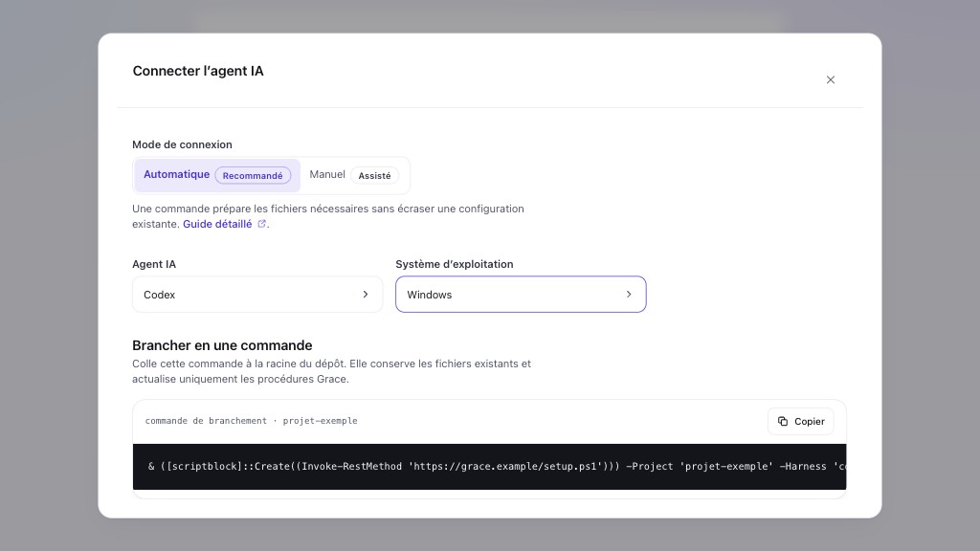This screenshot has width=980, height=551.
Task: Click the Mode de connexion label
Action: click(182, 144)
